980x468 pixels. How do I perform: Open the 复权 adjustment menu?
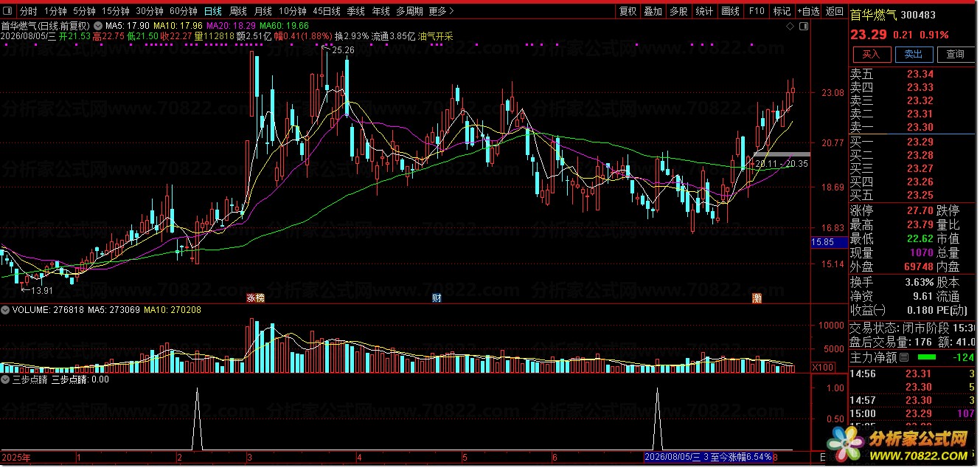(628, 11)
